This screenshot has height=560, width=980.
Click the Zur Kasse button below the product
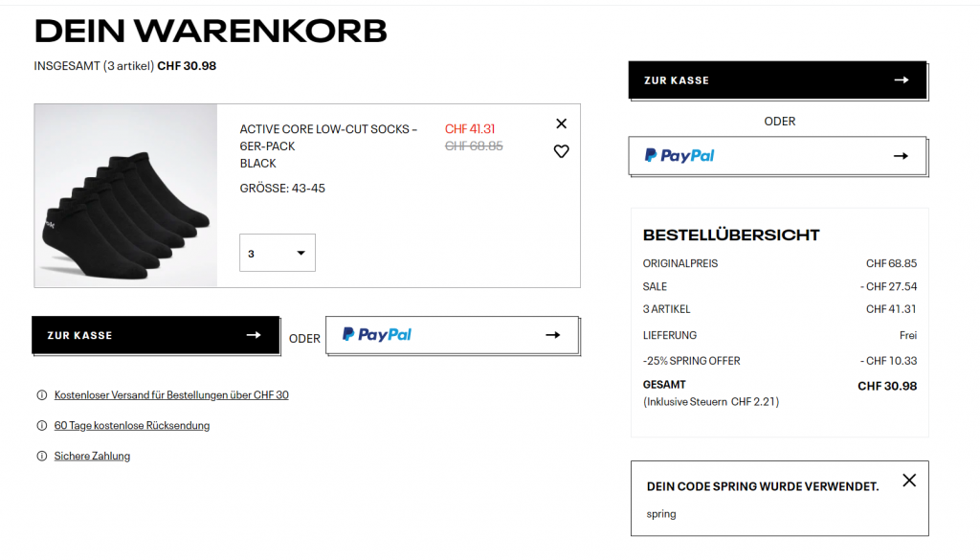(155, 335)
